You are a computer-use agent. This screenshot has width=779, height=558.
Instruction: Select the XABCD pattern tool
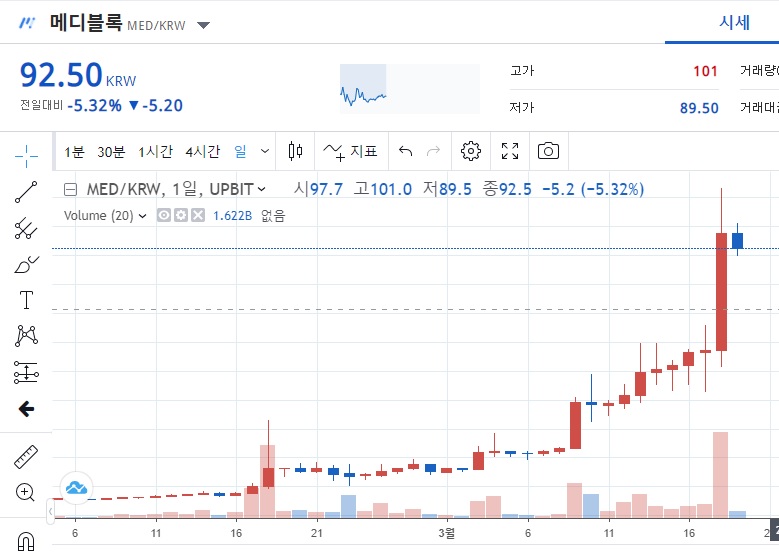tap(26, 335)
